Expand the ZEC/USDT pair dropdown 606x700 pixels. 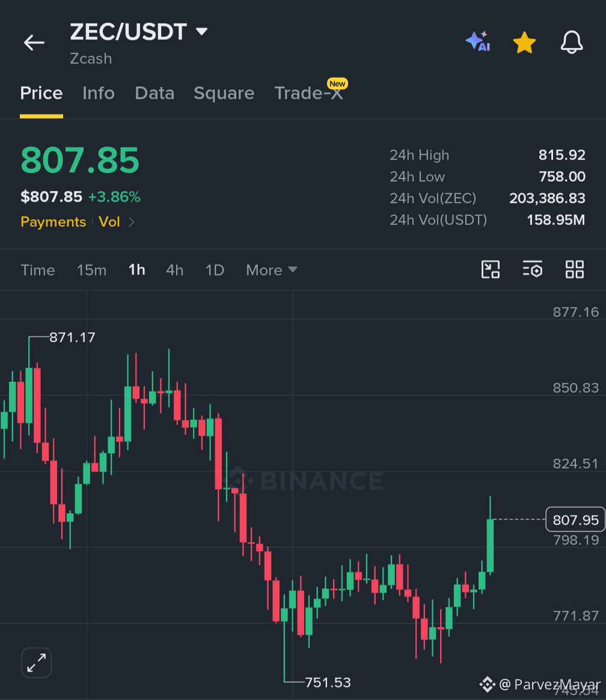(x=202, y=32)
